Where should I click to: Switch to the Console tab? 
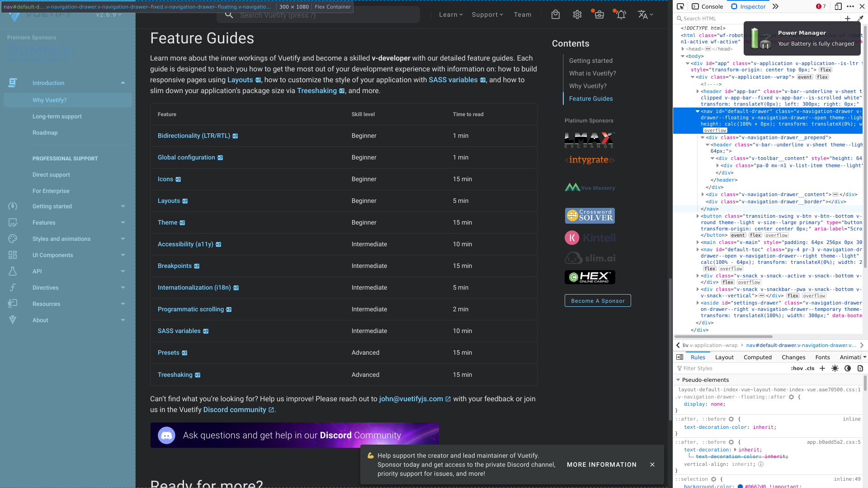pyautogui.click(x=708, y=6)
